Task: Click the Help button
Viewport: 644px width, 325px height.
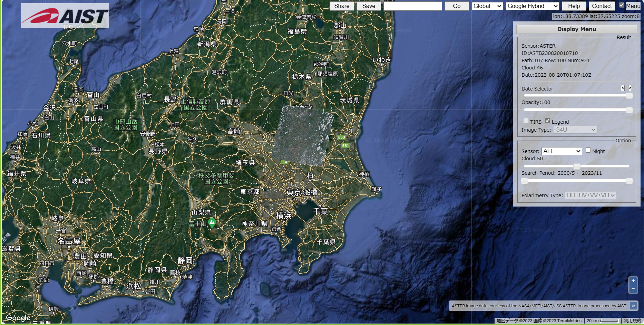Action: click(573, 6)
